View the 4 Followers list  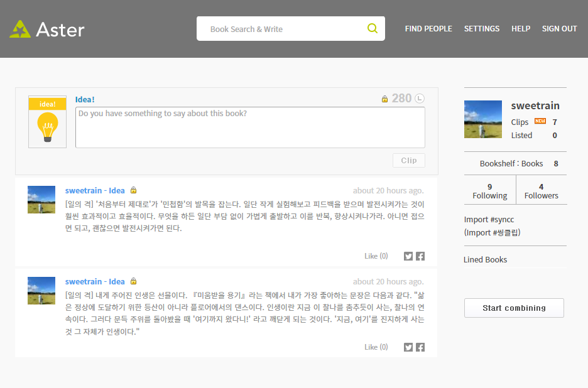tap(541, 191)
